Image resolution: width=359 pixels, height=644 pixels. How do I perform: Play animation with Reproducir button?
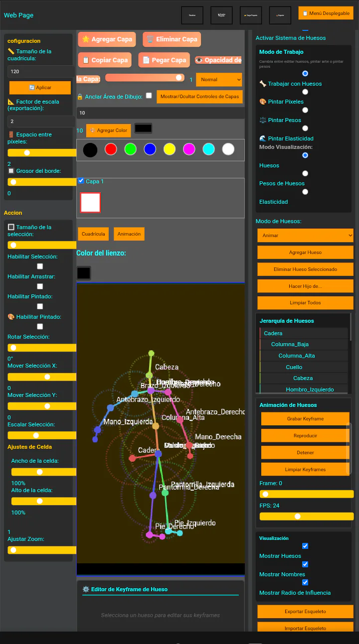pyautogui.click(x=305, y=436)
